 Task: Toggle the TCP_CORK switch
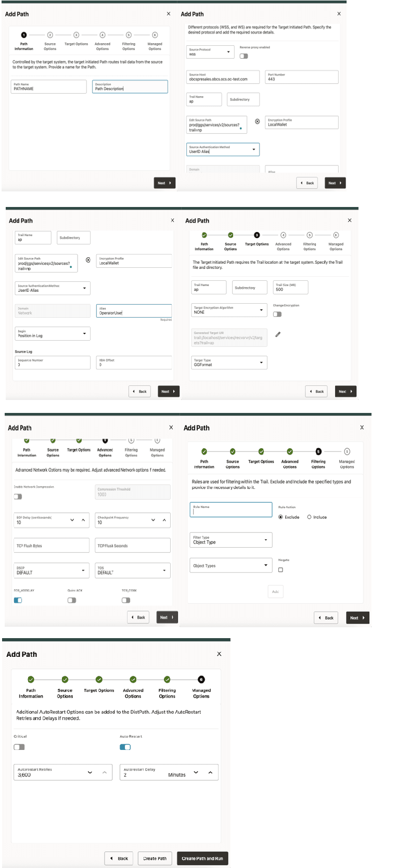(126, 600)
